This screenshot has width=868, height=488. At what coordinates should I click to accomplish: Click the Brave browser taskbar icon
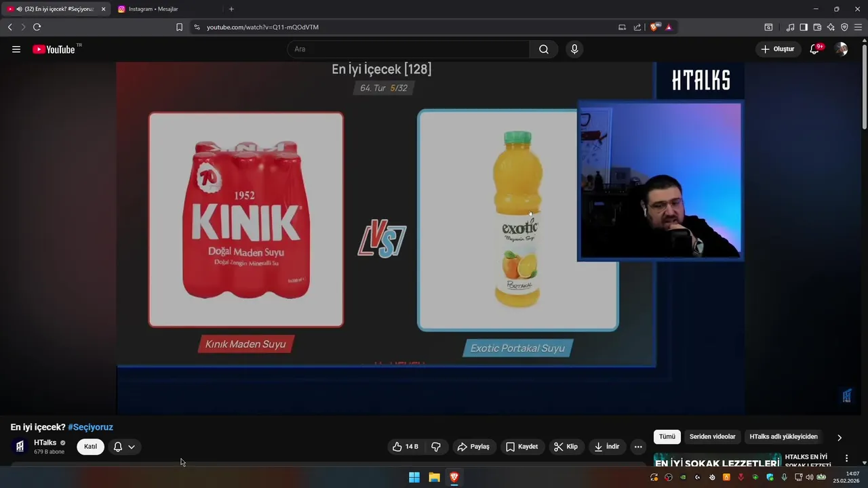454,477
